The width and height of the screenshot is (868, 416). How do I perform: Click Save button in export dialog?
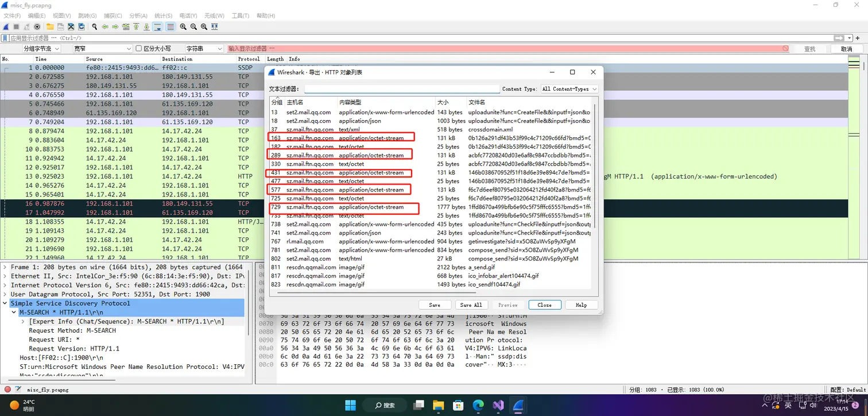tap(435, 305)
